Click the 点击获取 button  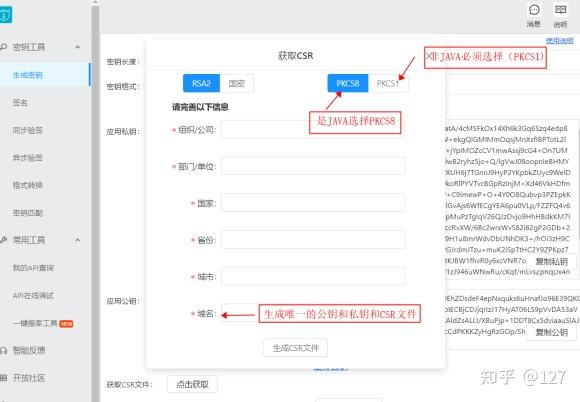[192, 384]
